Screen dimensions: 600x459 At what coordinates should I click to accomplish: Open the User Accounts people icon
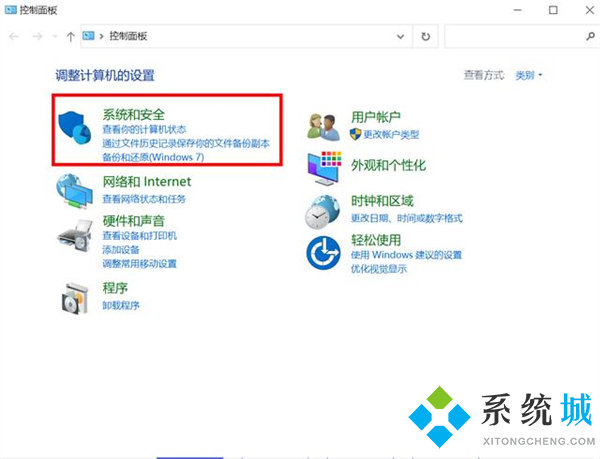(324, 127)
